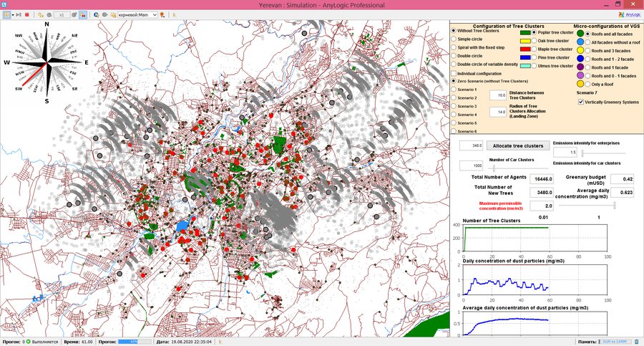The image size is (644, 346).
Task: Open the корневой:Main combo box
Action: 137,15
